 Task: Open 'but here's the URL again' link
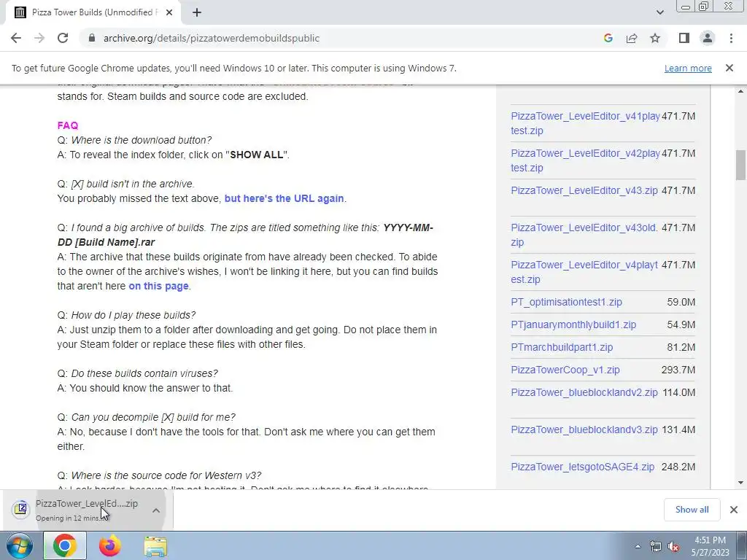284,198
